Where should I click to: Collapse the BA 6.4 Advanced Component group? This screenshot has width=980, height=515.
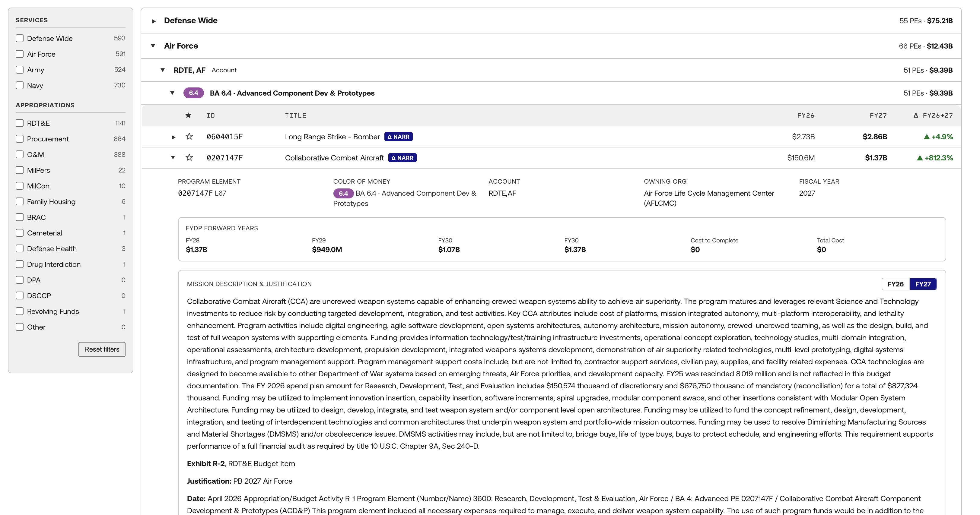click(172, 93)
